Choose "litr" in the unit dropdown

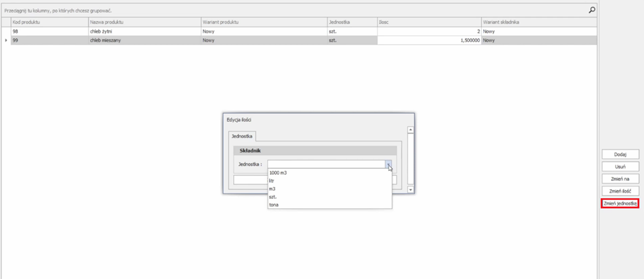pyautogui.click(x=272, y=181)
